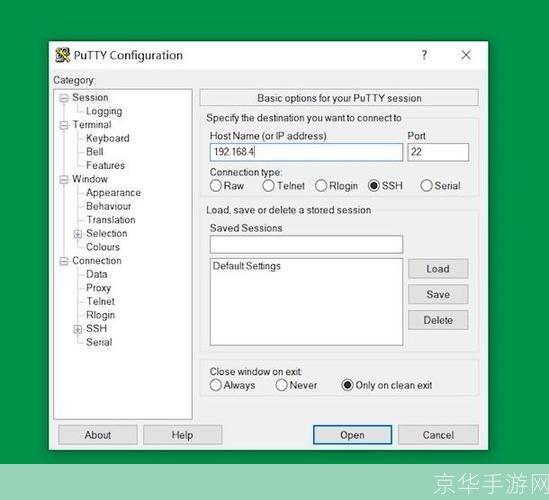Collapse the Connection category node
The width and height of the screenshot is (549, 500).
(64, 261)
